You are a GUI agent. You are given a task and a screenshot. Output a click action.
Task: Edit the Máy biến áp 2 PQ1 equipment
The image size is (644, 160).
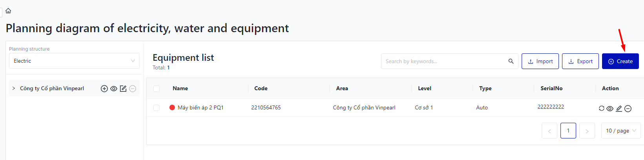pos(619,109)
